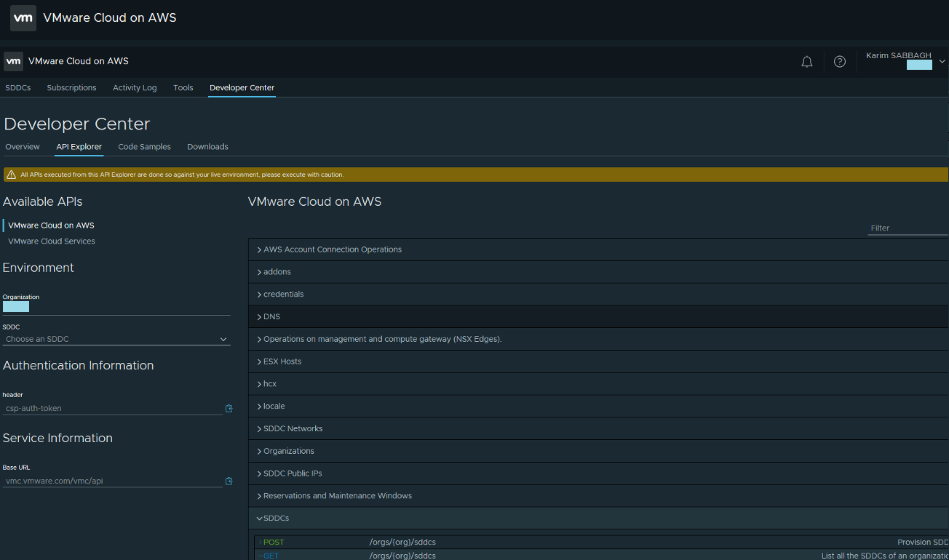The width and height of the screenshot is (949, 560).
Task: Click the VMware logo in the top banner
Action: (23, 18)
